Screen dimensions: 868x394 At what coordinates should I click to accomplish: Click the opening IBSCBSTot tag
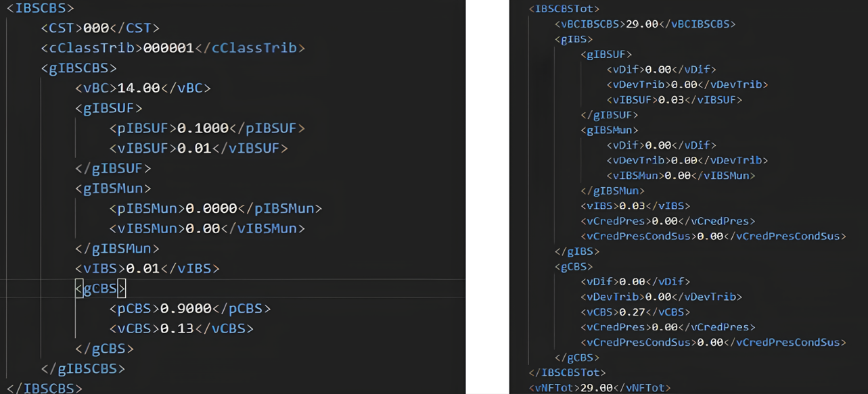point(564,9)
